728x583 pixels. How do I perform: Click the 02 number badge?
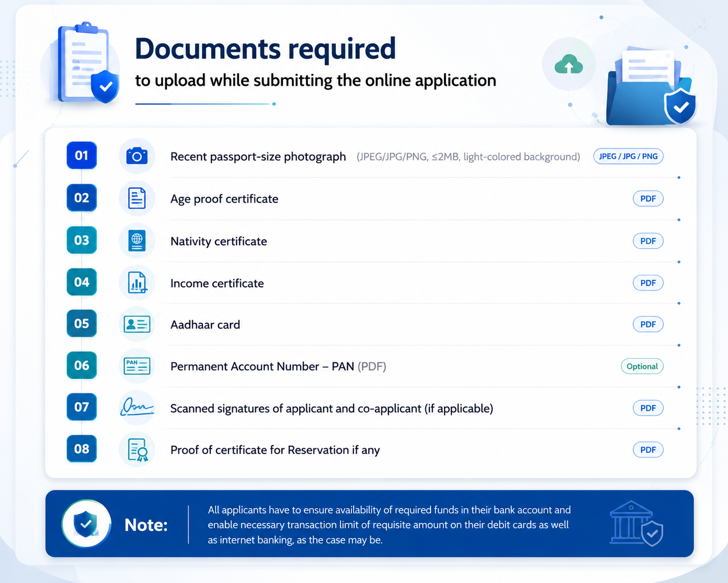tap(82, 198)
